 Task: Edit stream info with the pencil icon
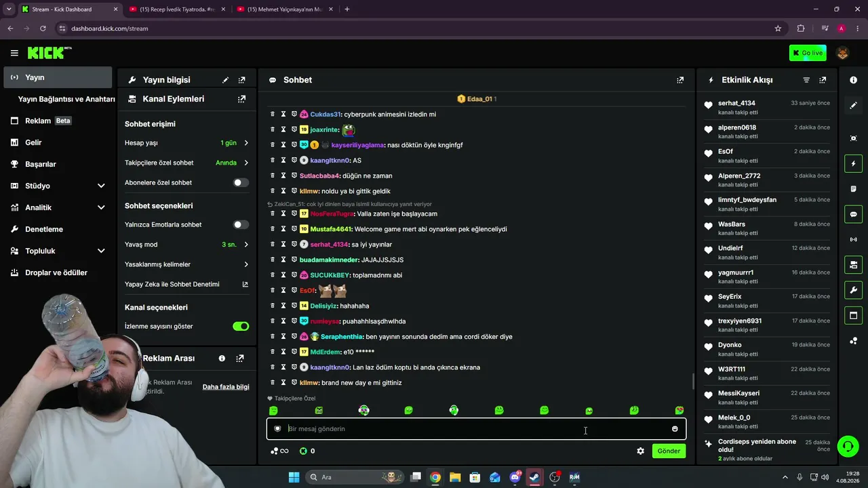tap(226, 80)
